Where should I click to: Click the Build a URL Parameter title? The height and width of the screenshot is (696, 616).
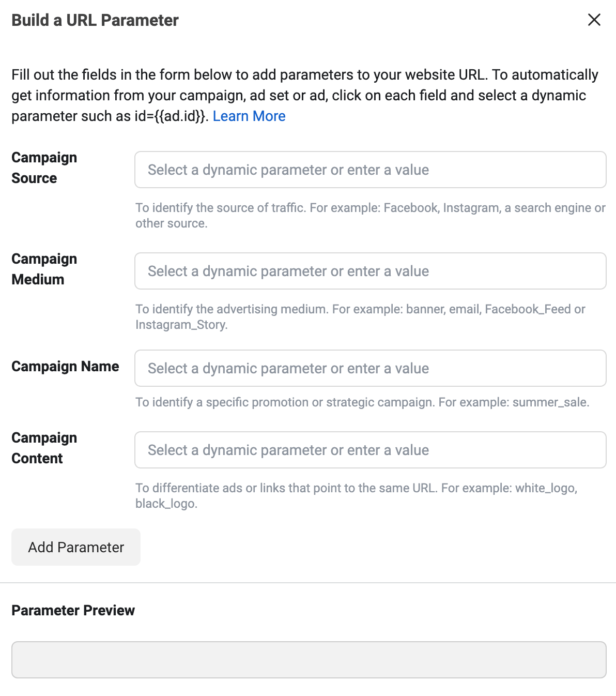coord(95,20)
